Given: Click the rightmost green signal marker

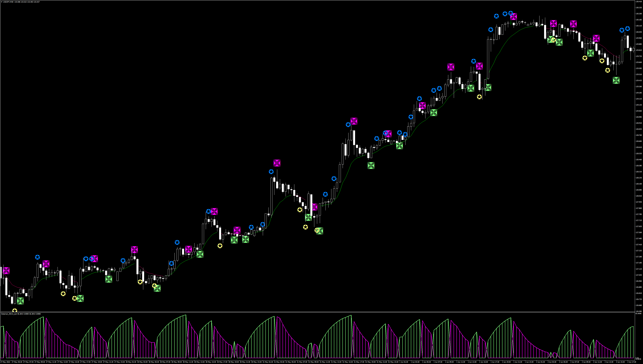Looking at the screenshot, I should pyautogui.click(x=616, y=80).
